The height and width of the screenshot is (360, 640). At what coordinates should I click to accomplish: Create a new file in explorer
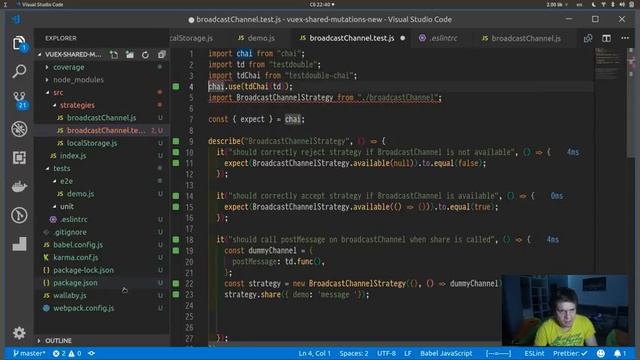pos(114,55)
